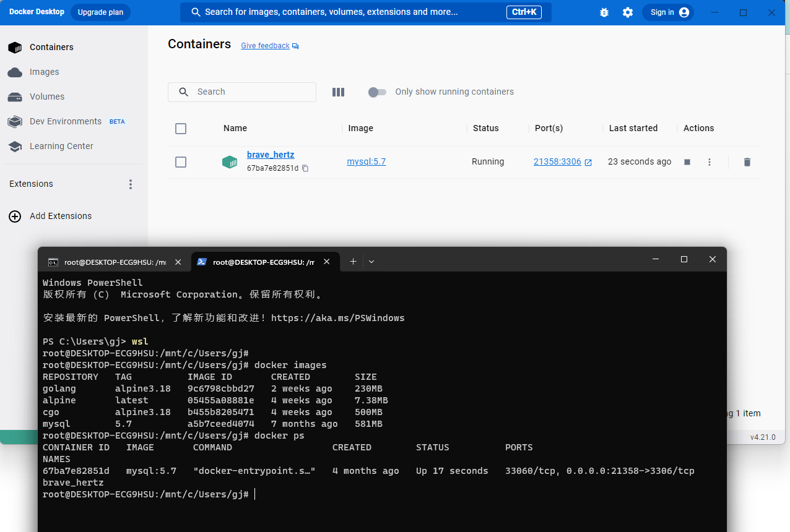Open the brave_hertz container link
Screen dimensions: 790x532
[x=271, y=155]
